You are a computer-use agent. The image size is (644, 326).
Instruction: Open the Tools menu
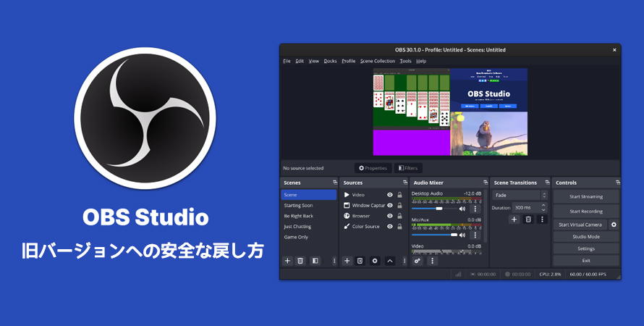pyautogui.click(x=405, y=61)
